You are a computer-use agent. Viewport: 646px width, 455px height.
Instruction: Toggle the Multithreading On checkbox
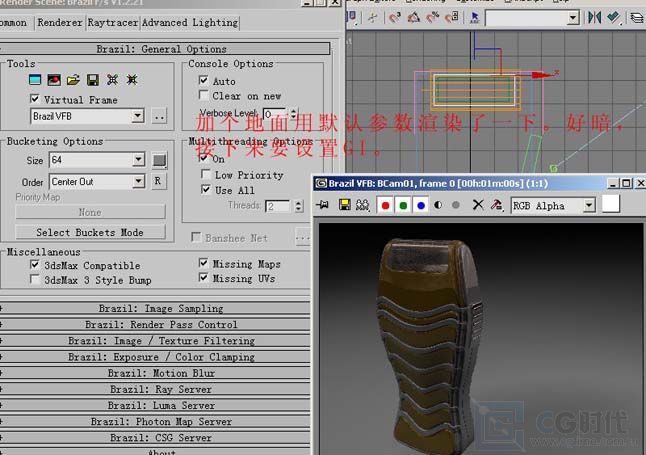tap(204, 157)
